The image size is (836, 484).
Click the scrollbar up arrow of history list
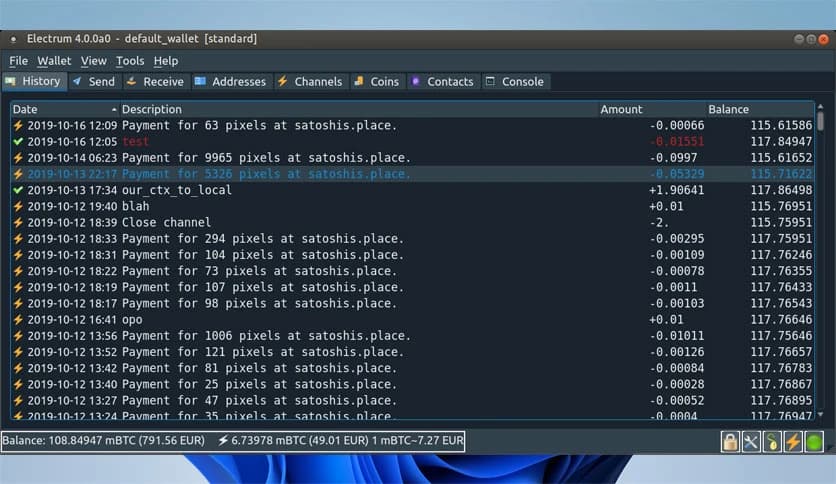click(821, 107)
